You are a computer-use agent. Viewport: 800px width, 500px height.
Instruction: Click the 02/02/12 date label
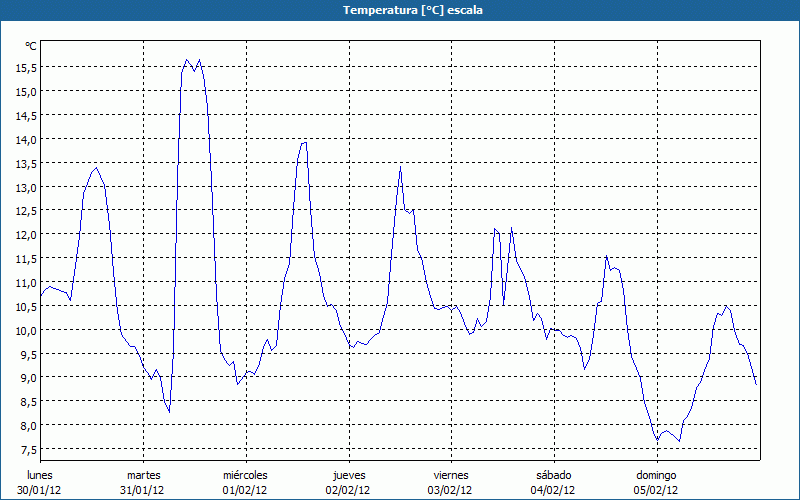[x=348, y=490]
